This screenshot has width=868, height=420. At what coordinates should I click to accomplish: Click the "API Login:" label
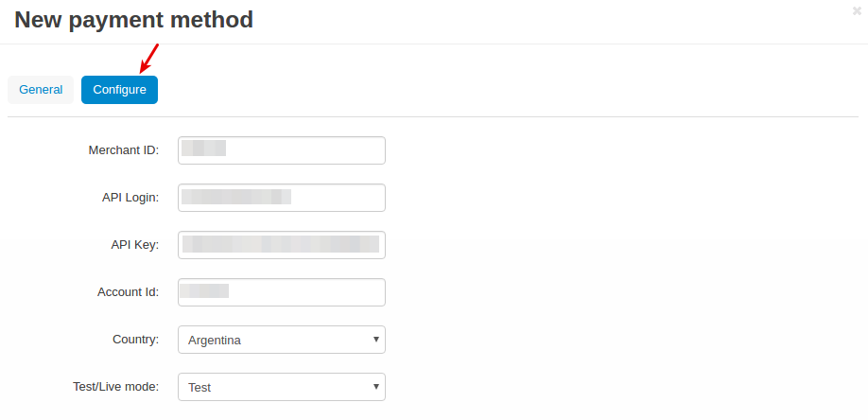coord(130,198)
